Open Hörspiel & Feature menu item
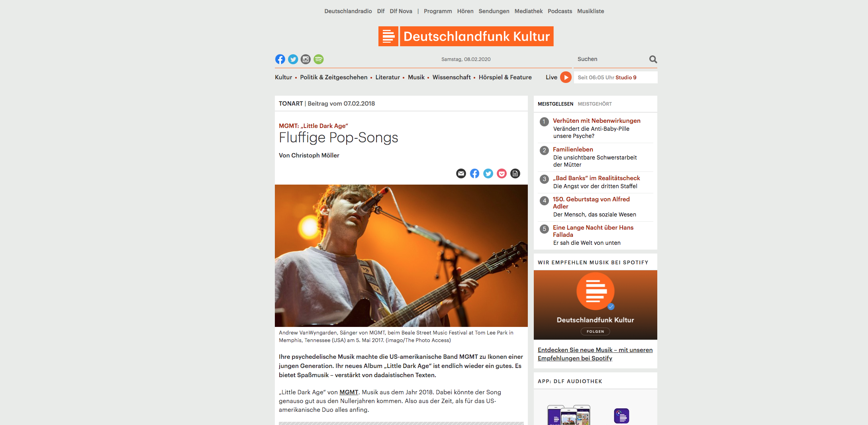The width and height of the screenshot is (868, 425). [505, 77]
